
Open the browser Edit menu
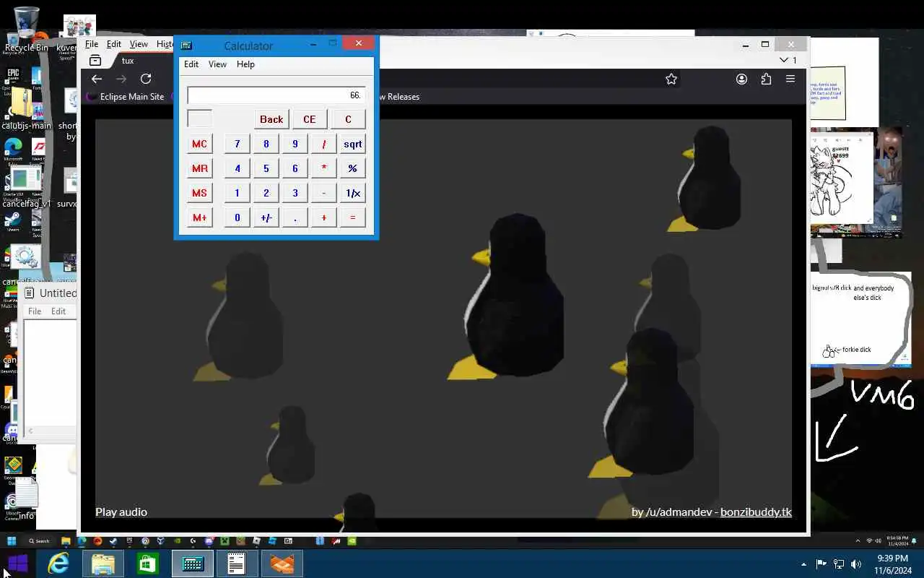point(114,44)
